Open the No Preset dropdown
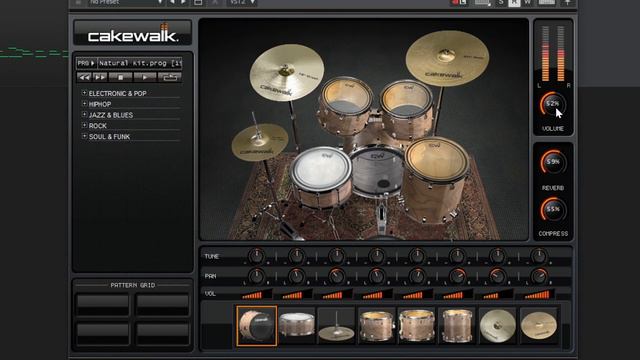The image size is (640, 360). [126, 2]
